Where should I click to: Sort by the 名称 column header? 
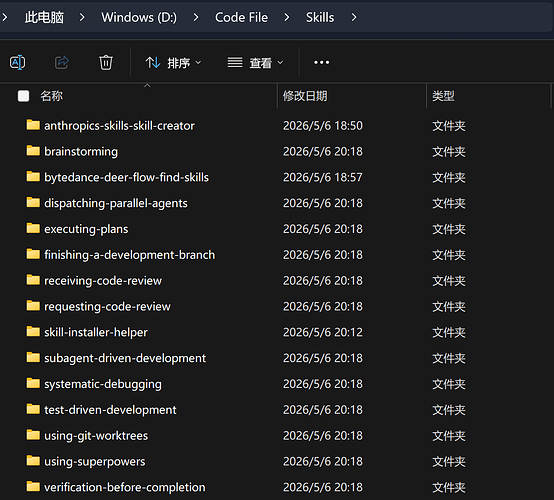(52, 96)
